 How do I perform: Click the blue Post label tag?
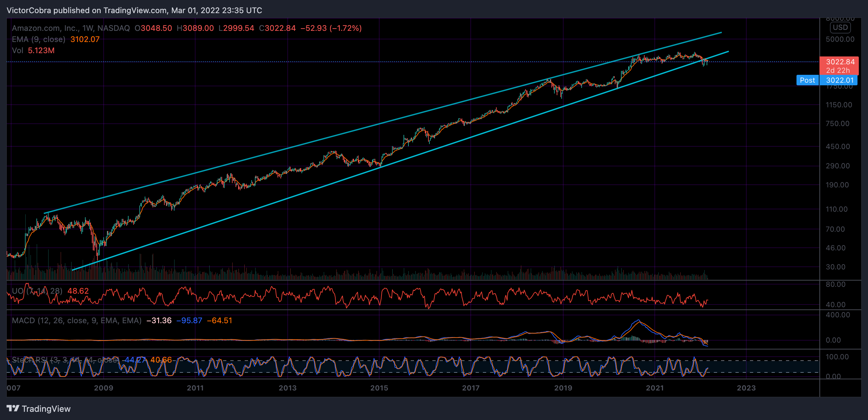[807, 80]
